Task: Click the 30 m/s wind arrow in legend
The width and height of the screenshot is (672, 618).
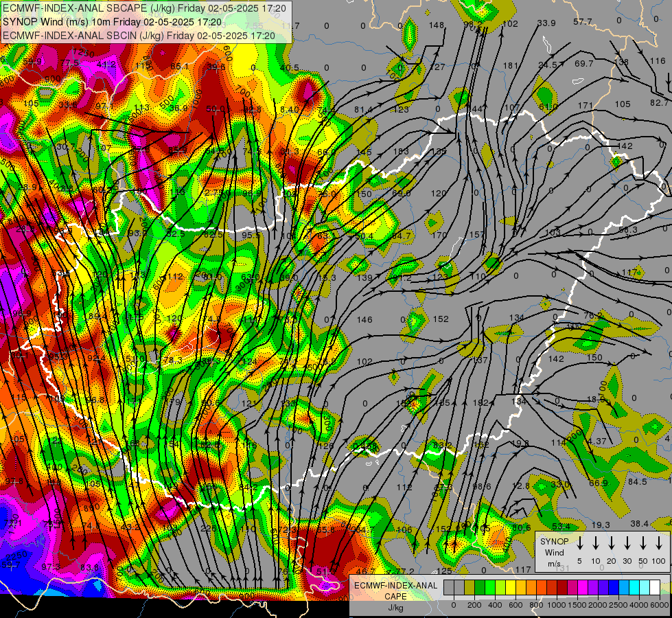Action: [627, 543]
